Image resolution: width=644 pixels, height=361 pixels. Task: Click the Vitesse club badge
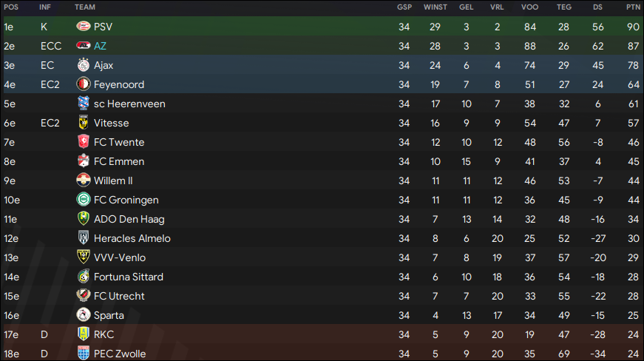coord(84,122)
